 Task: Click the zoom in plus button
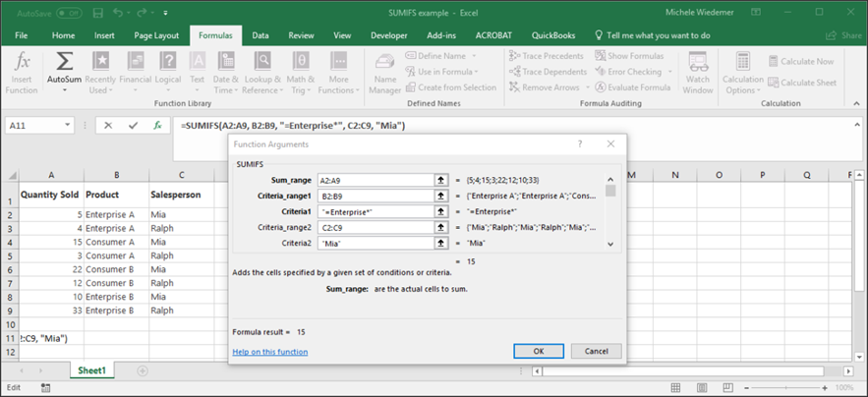[825, 387]
